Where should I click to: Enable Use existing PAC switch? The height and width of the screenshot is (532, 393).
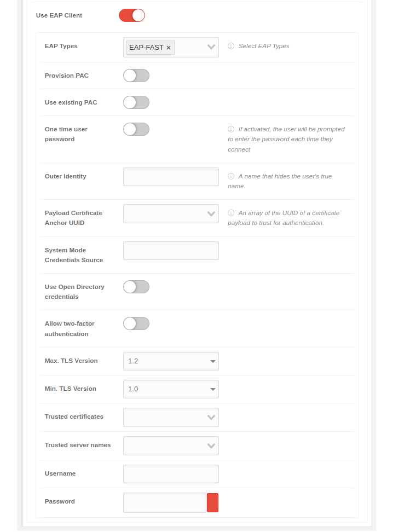[x=136, y=102]
